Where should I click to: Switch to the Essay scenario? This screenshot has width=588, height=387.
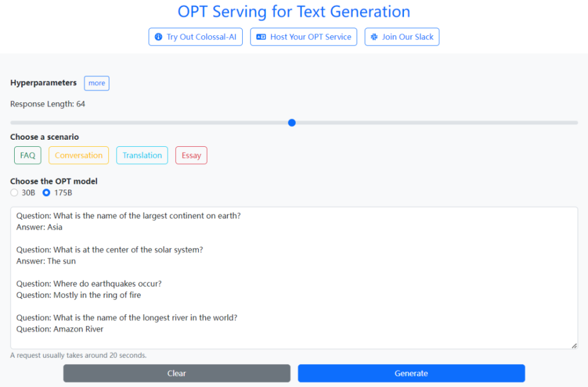tap(191, 155)
